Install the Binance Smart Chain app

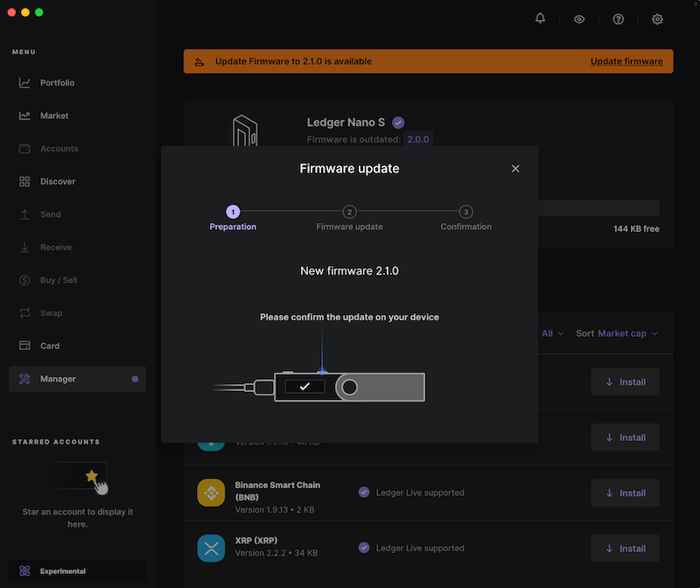[625, 493]
